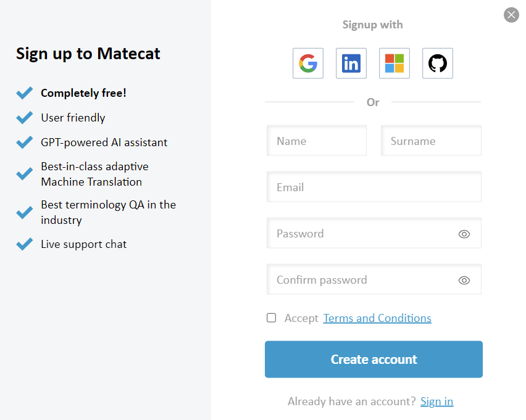The height and width of the screenshot is (420, 526).
Task: Open the Terms and Conditions page
Action: point(377,318)
